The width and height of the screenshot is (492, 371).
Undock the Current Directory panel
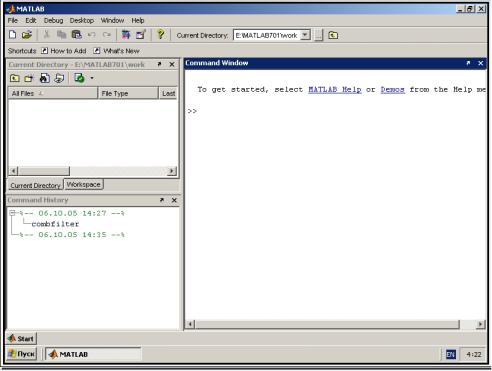(159, 64)
